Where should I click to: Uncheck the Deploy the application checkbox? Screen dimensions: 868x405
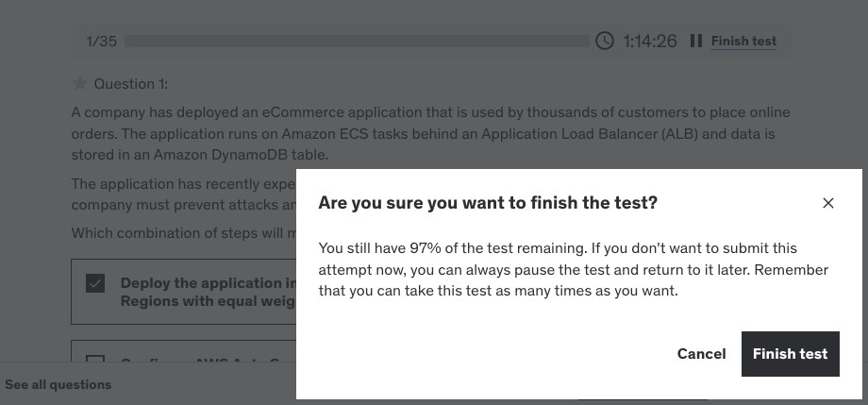(95, 283)
